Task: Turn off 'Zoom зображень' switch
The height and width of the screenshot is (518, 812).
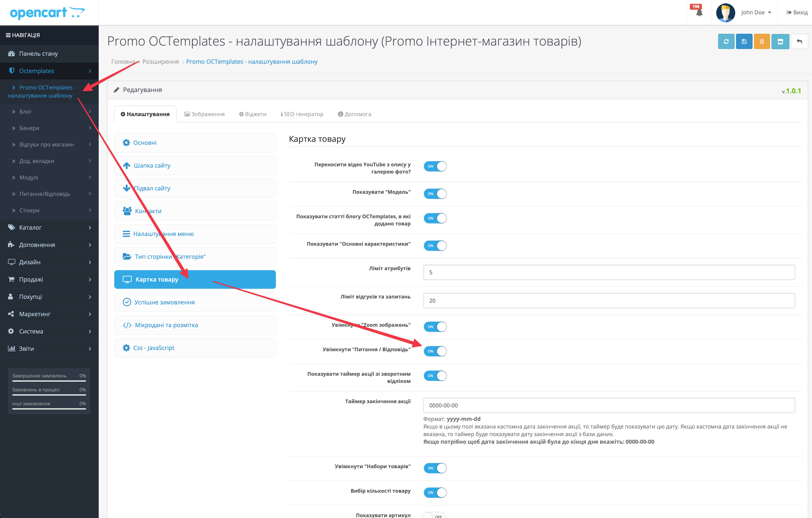Action: point(435,326)
